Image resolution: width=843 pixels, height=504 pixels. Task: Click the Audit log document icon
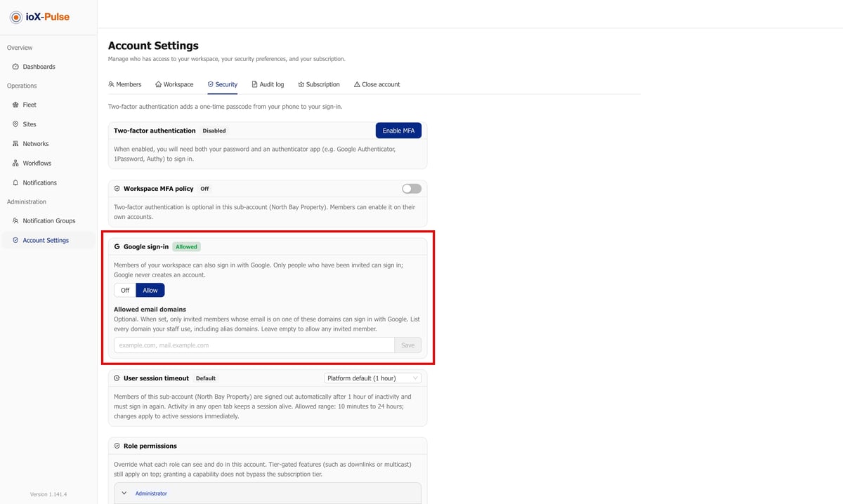click(254, 84)
